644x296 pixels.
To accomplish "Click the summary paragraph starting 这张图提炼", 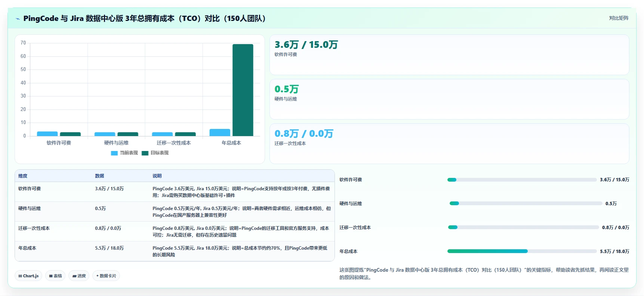I will click(x=484, y=274).
